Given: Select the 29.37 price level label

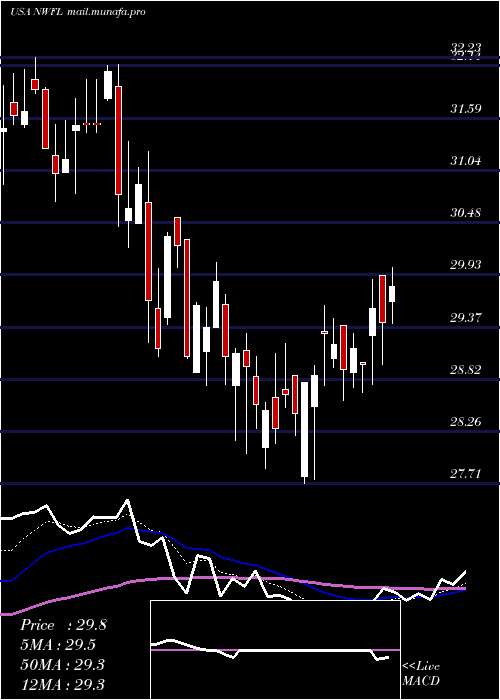Looking at the screenshot, I should [x=466, y=317].
